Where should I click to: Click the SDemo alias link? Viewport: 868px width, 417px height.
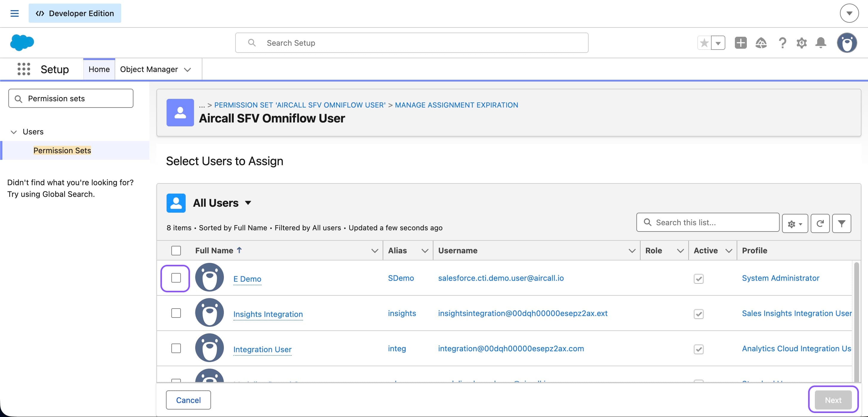coord(401,278)
